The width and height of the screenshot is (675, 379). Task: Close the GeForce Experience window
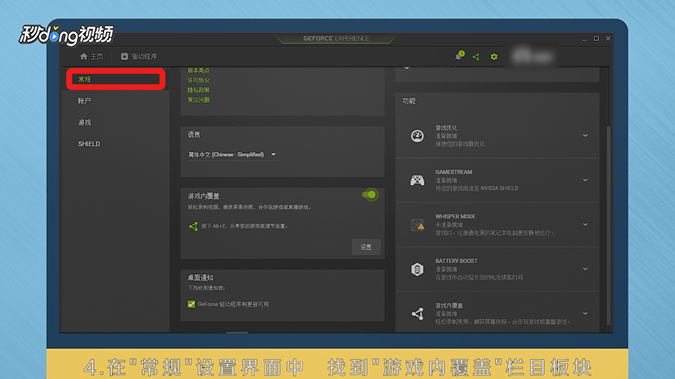[x=608, y=38]
